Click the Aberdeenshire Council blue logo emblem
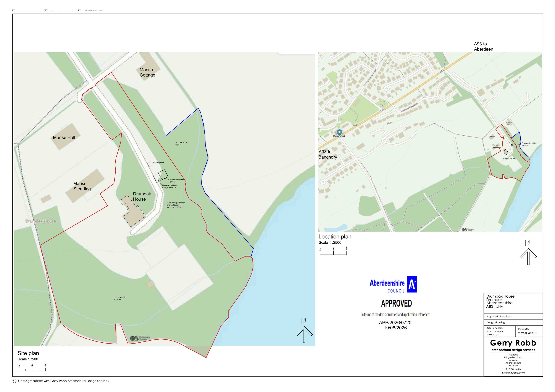This screenshot has width=555, height=392. 412,284
